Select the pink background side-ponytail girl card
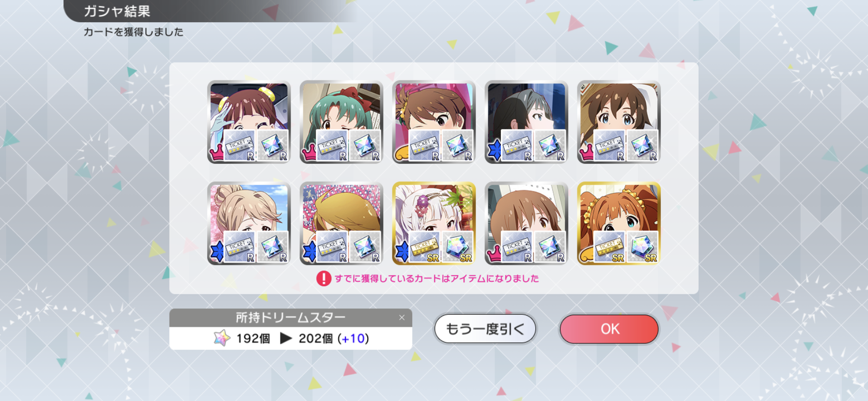This screenshot has width=868, height=401. point(434,122)
